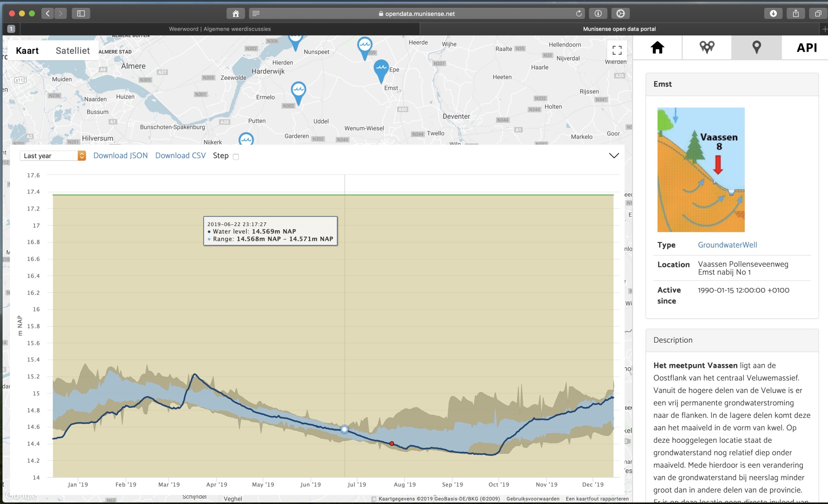
Task: Switch the map to Kaart view
Action: point(27,51)
